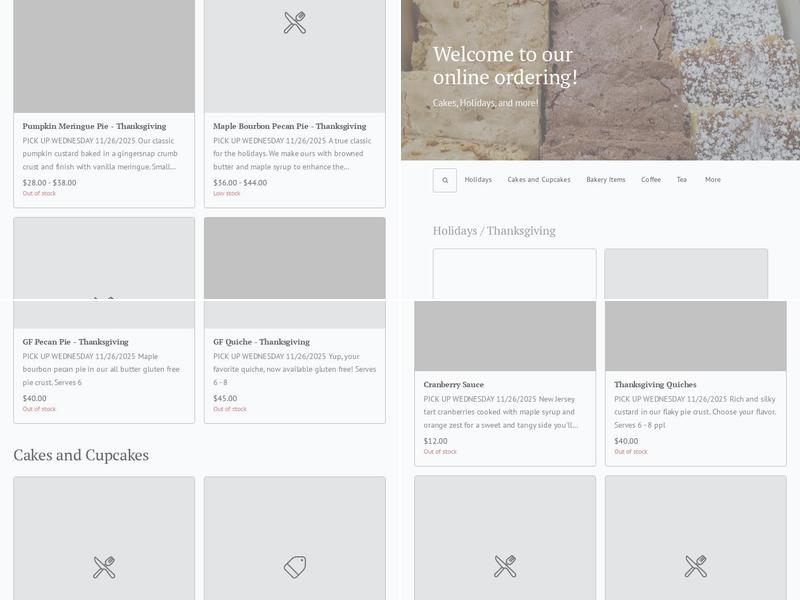Open Pumpkin Meringue Pie - Thanksgiving product
The width and height of the screenshot is (800, 600).
click(x=94, y=126)
